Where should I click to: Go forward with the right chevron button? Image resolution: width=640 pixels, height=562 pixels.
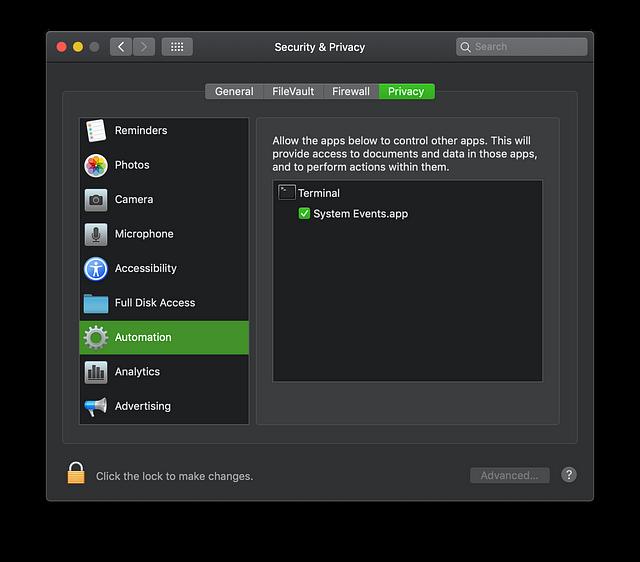144,47
